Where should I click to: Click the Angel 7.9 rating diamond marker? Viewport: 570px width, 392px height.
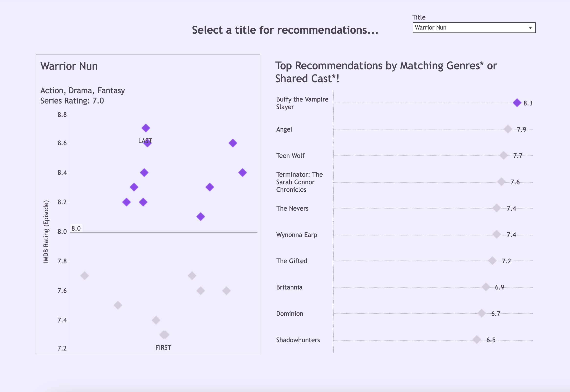(x=507, y=129)
